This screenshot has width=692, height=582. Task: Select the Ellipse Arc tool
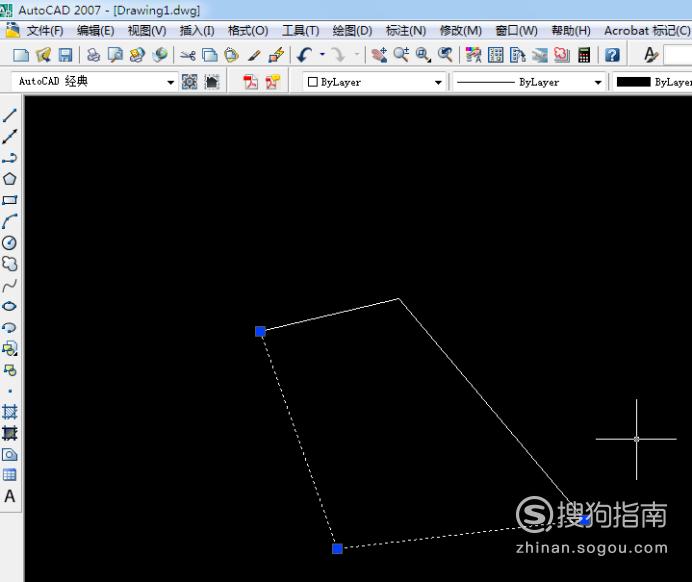click(9, 327)
